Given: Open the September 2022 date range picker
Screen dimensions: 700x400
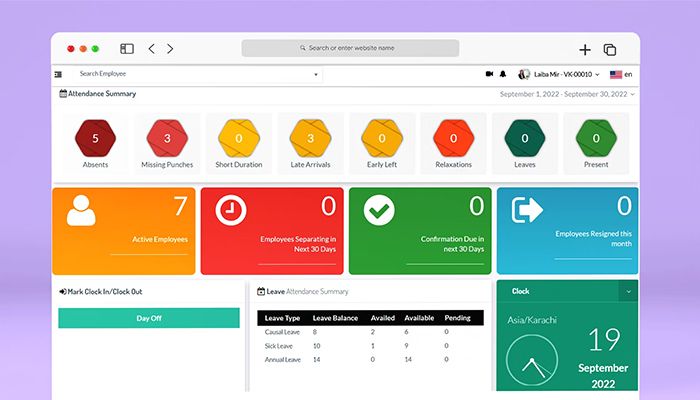Looking at the screenshot, I should tap(567, 94).
